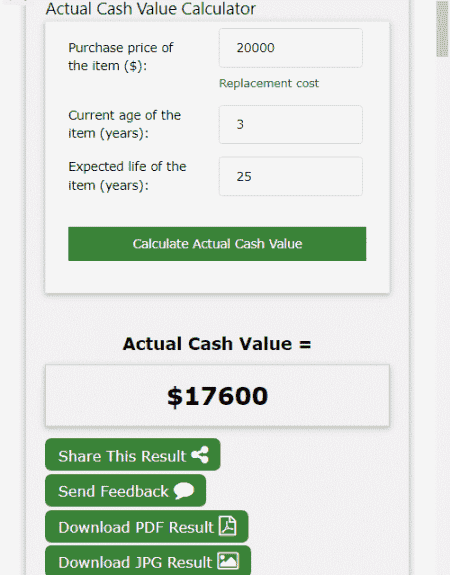Screen dimensions: 450x575
Task: Focus the purchase price input field
Action: (x=291, y=48)
